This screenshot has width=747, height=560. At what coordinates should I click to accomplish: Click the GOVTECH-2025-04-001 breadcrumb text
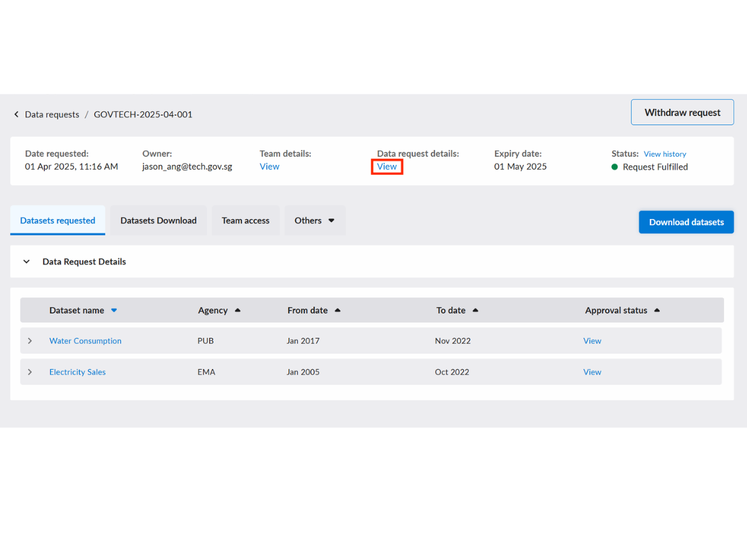click(143, 114)
